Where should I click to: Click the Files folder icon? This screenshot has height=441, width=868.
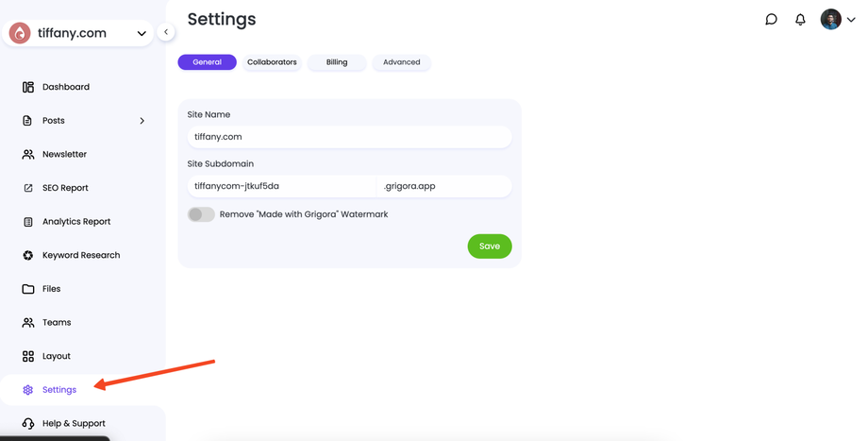(28, 289)
